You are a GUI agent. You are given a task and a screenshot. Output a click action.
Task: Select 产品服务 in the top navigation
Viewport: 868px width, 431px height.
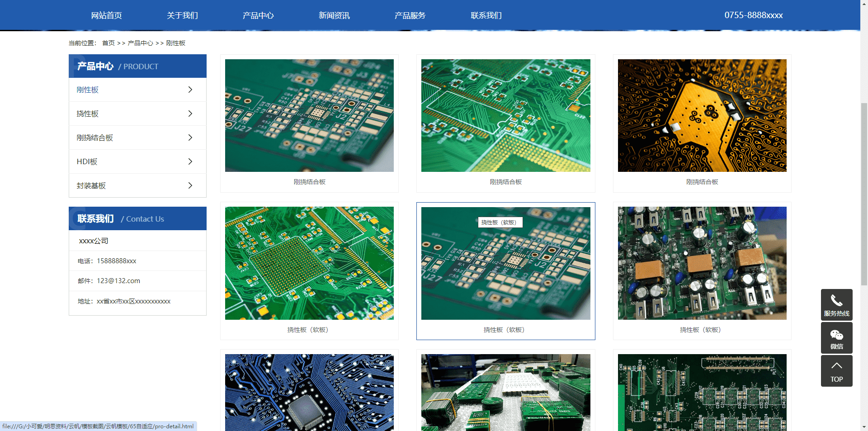(x=410, y=15)
